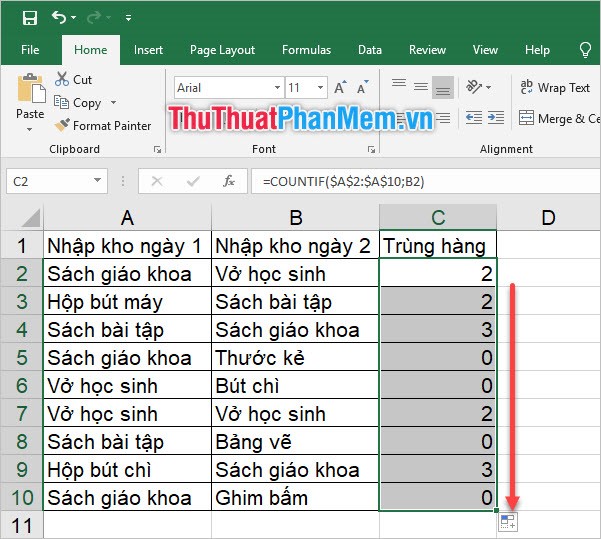601x539 pixels.
Task: Switch to the Home tab
Action: [91, 50]
